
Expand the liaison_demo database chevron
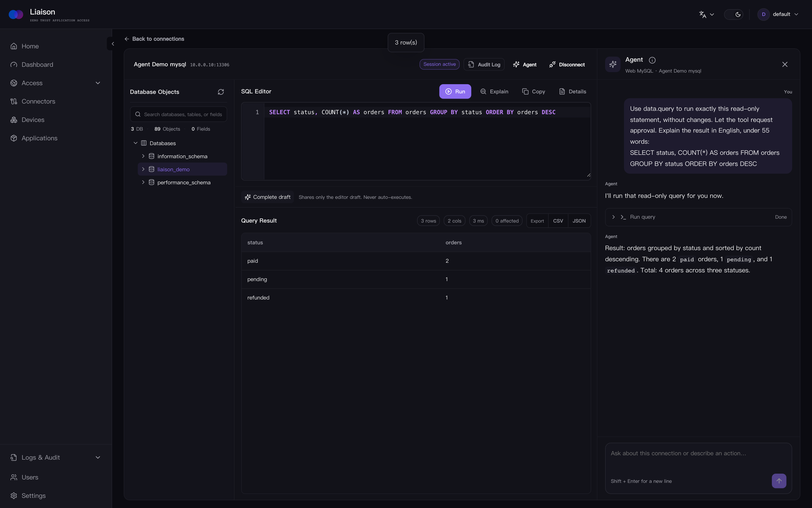pyautogui.click(x=143, y=169)
